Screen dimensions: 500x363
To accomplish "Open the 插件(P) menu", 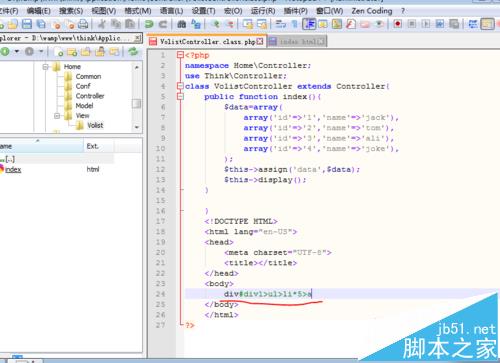I will click(296, 11).
